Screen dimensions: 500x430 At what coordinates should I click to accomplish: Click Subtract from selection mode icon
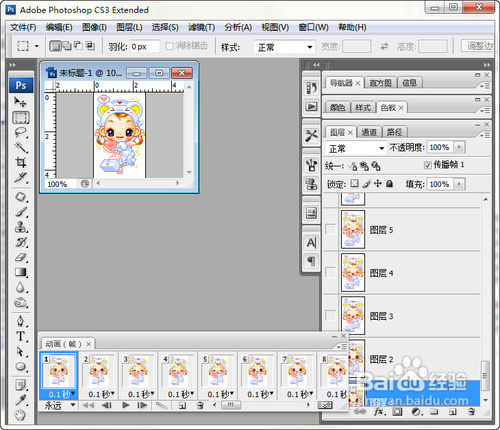coord(78,46)
